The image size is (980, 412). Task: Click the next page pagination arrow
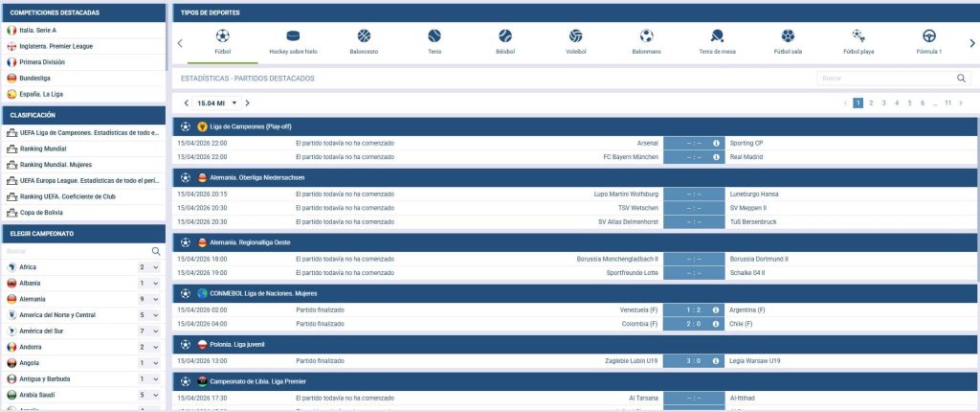click(x=961, y=103)
